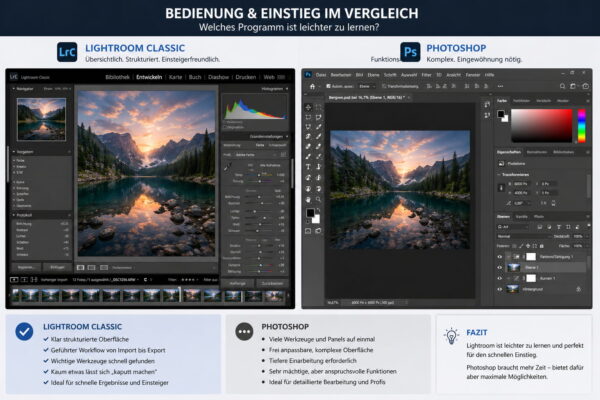
Task: Switch to the Korrekturen tab in Photoshop
Action: (x=536, y=152)
